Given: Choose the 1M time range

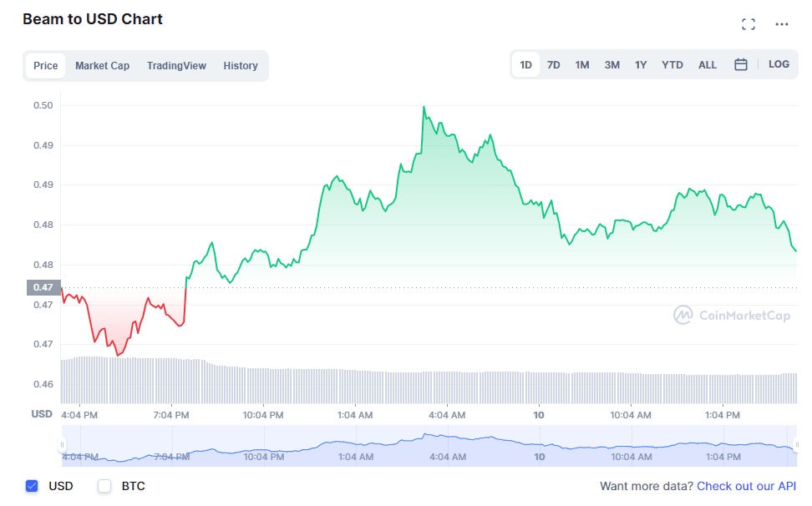Looking at the screenshot, I should 582,65.
